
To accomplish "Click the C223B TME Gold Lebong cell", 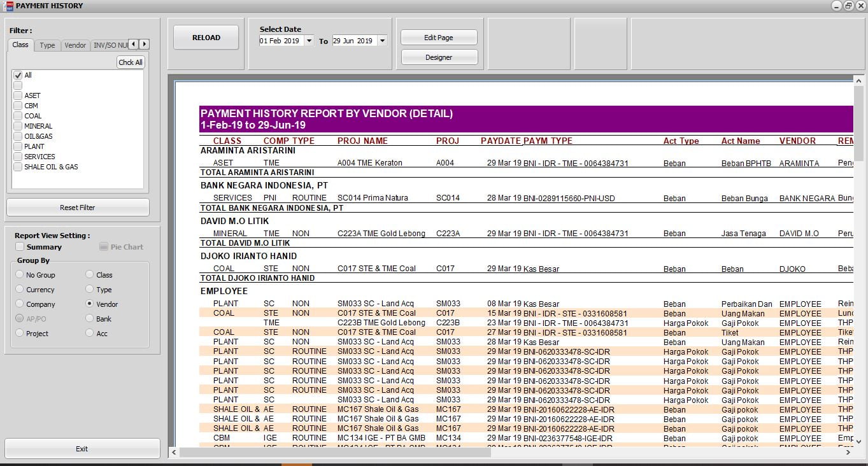I will tap(381, 323).
